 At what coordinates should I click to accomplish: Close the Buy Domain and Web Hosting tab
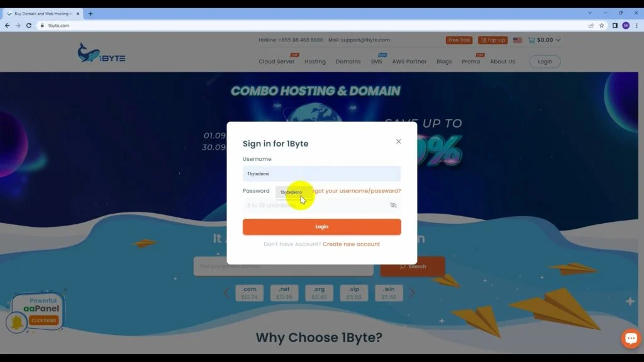click(x=77, y=14)
